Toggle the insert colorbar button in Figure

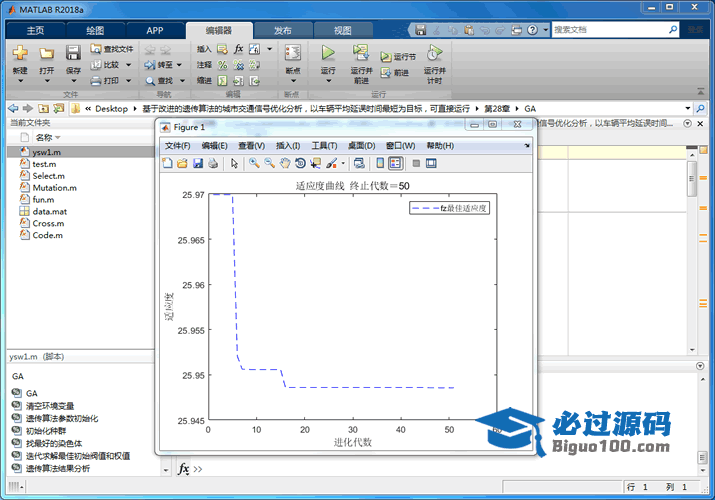click(380, 163)
